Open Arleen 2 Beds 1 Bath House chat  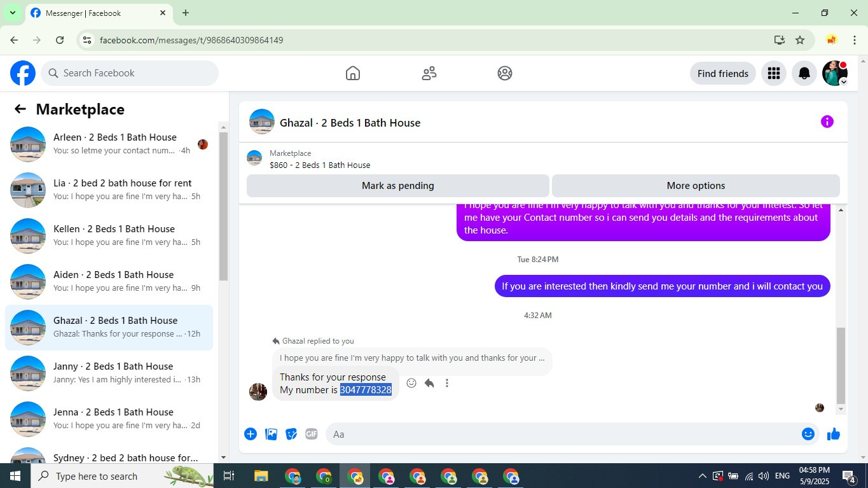(109, 144)
